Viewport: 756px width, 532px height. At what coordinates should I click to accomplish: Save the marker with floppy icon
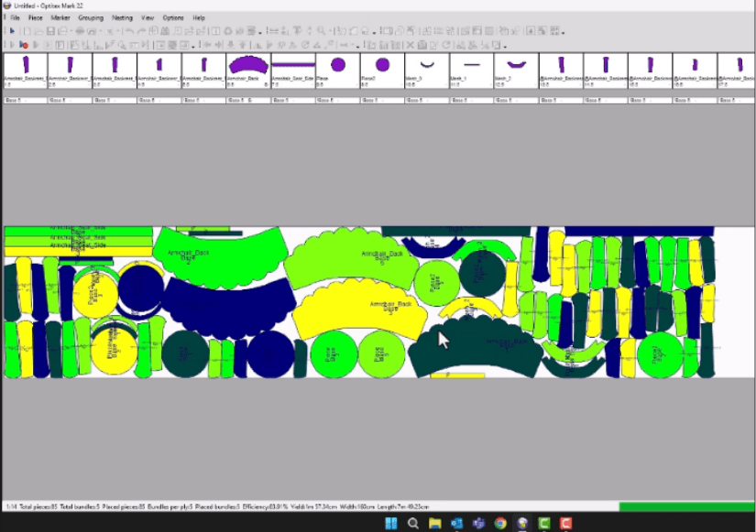(50, 31)
